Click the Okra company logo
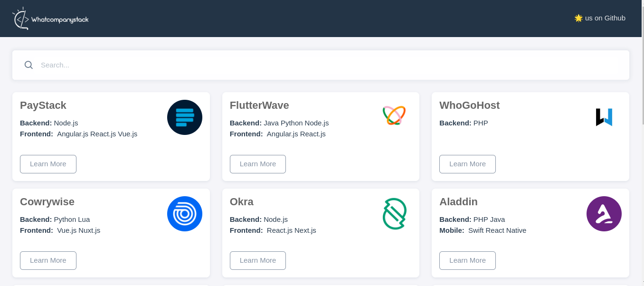Screen dimensions: 644x286 pyautogui.click(x=394, y=214)
